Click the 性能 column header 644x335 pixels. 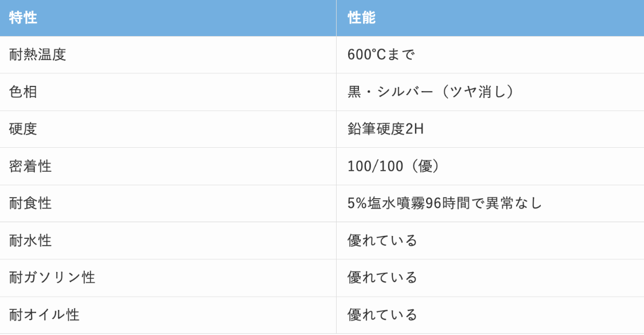click(x=361, y=18)
